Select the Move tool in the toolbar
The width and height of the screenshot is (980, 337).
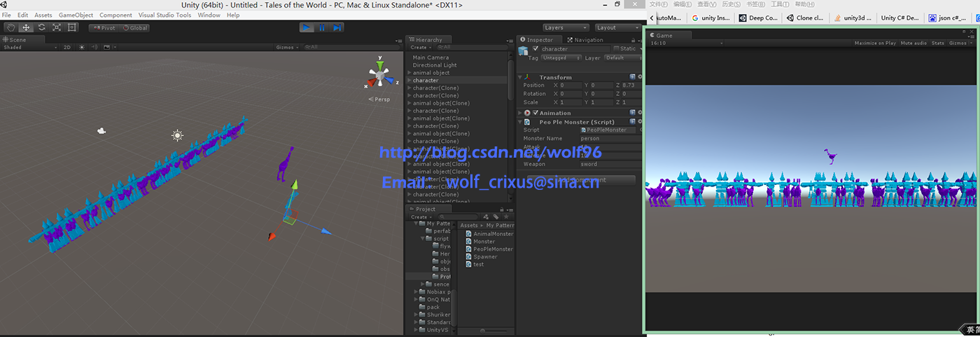[26, 27]
